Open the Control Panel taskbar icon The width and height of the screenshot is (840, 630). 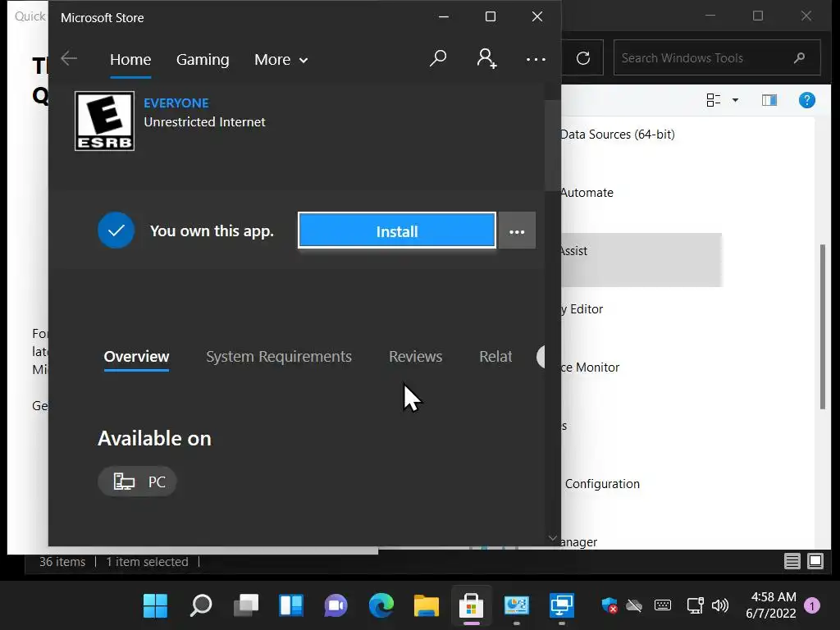(517, 606)
